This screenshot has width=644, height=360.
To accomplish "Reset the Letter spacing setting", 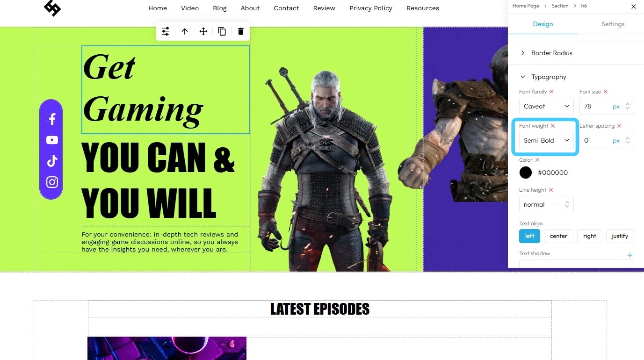I will [x=619, y=126].
